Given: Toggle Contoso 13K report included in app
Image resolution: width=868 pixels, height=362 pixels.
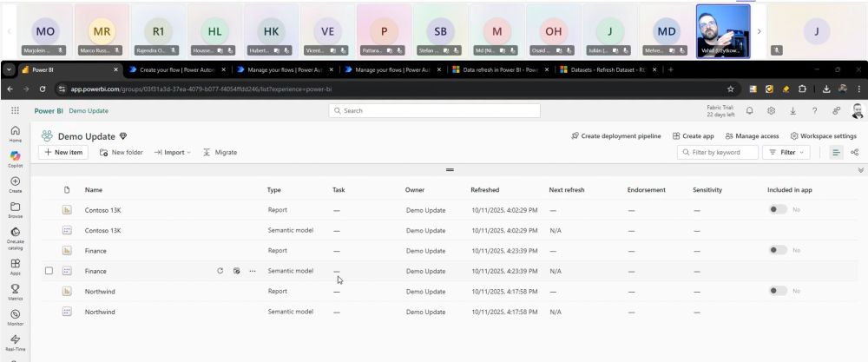Looking at the screenshot, I should [x=779, y=210].
